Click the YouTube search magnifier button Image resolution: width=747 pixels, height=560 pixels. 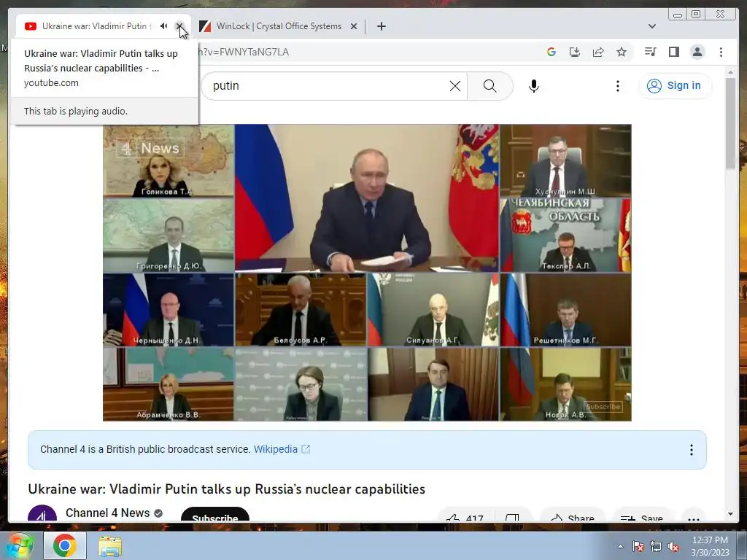coord(489,86)
